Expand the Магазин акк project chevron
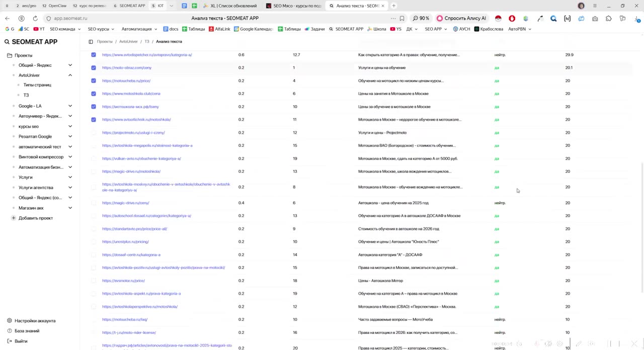This screenshot has height=350, width=644. pyautogui.click(x=70, y=208)
